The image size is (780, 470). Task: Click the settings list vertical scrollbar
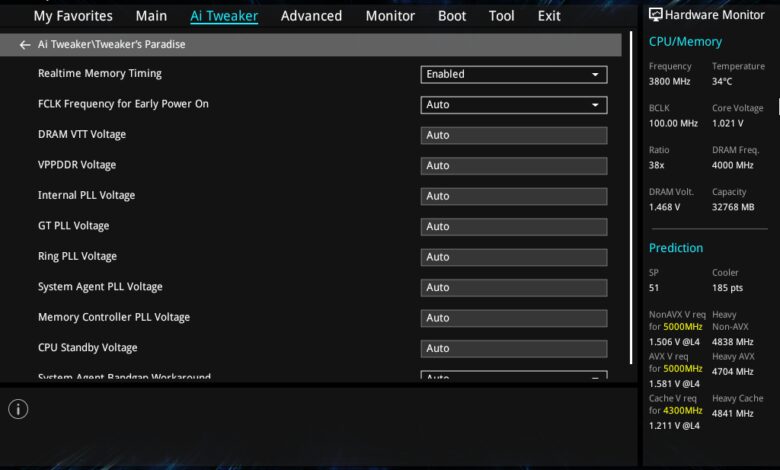point(631,197)
